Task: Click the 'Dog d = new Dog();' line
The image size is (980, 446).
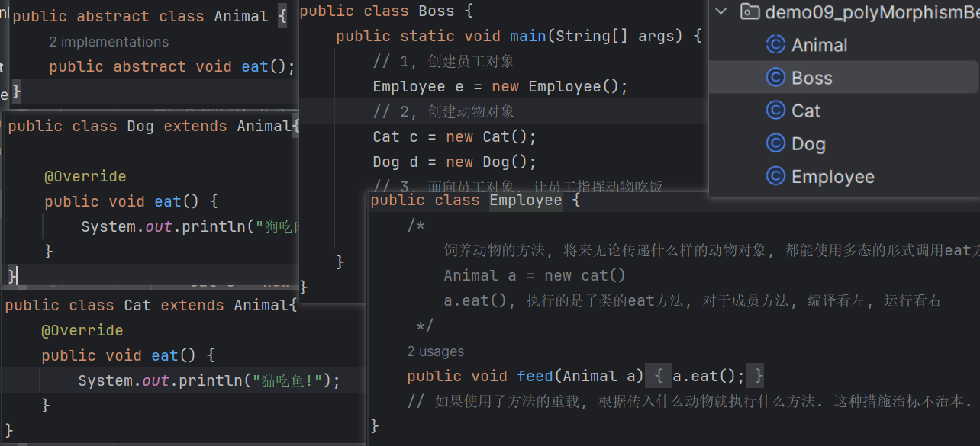Action: pos(454,162)
